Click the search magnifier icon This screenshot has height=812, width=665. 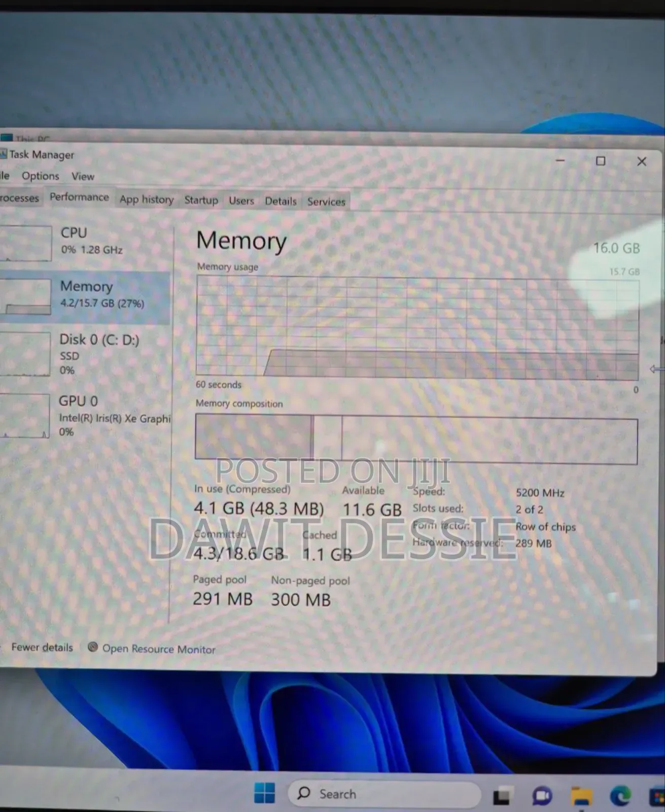pos(304,793)
